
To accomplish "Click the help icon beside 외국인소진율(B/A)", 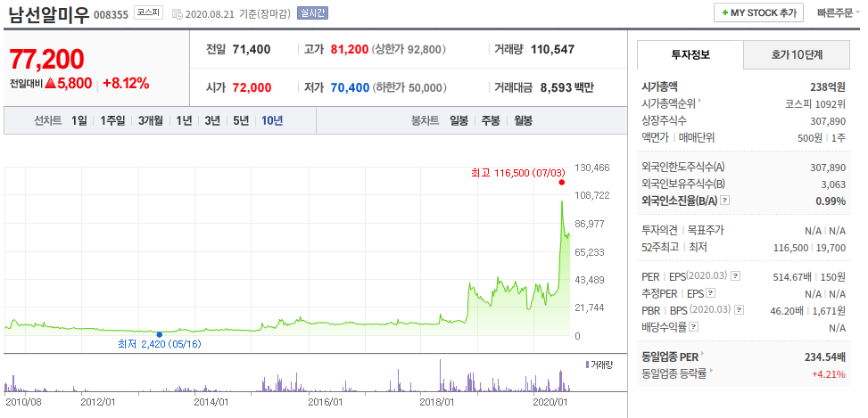I will [725, 201].
